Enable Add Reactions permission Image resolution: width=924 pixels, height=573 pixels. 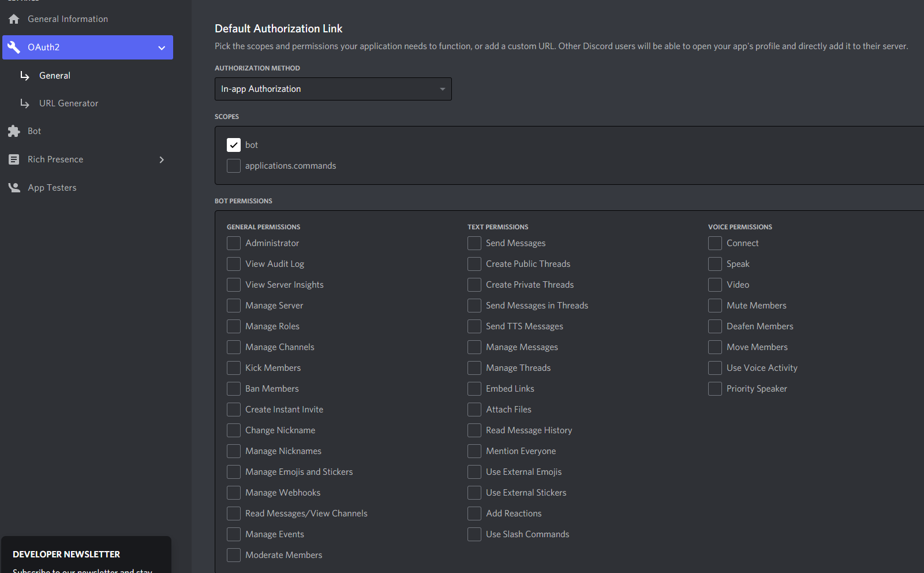point(474,514)
